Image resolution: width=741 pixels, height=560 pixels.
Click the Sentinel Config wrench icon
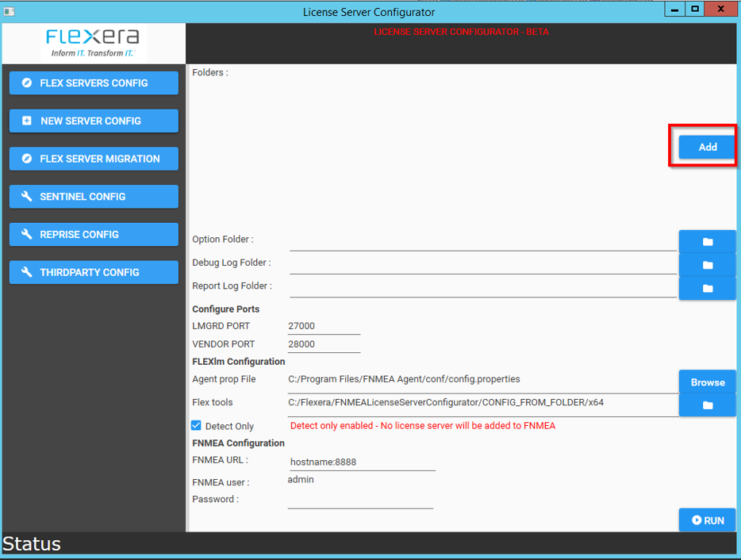[27, 196]
